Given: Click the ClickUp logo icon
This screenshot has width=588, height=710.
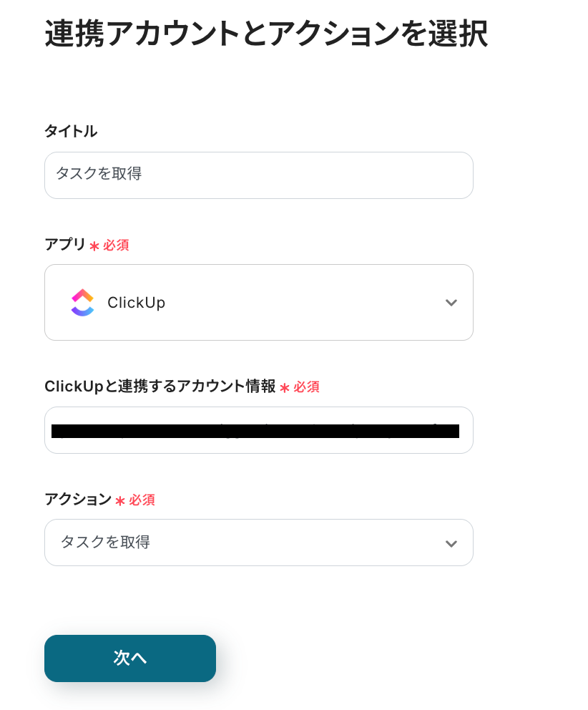Looking at the screenshot, I should tap(82, 302).
